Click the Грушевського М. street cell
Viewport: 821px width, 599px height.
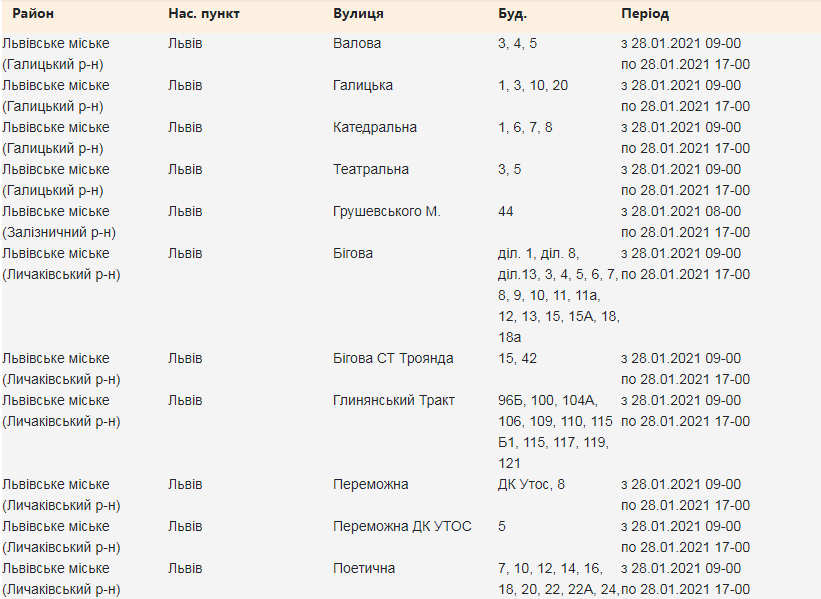tap(387, 211)
